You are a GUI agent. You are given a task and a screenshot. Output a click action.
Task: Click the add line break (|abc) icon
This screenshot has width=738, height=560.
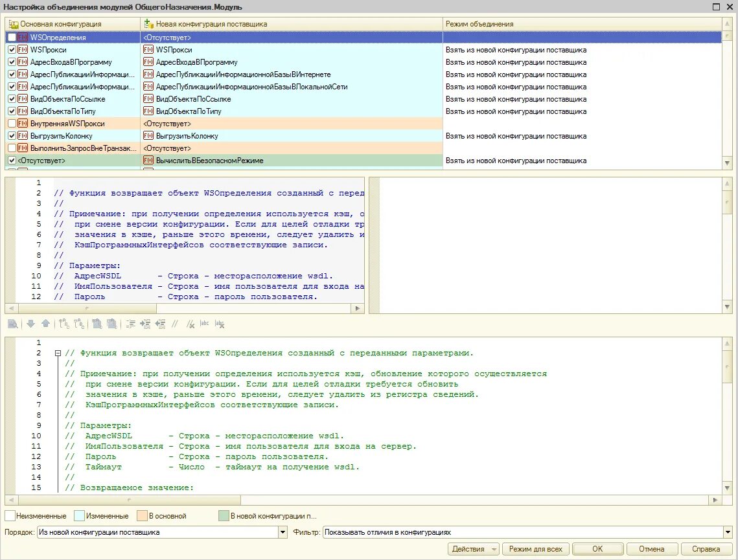(x=204, y=324)
